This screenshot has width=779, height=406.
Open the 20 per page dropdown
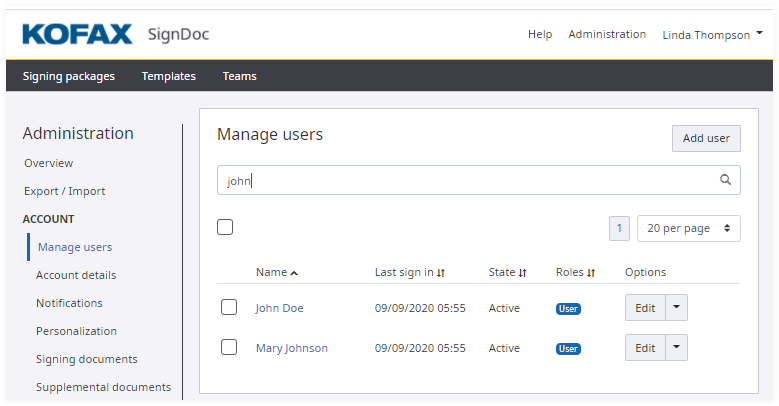click(688, 228)
